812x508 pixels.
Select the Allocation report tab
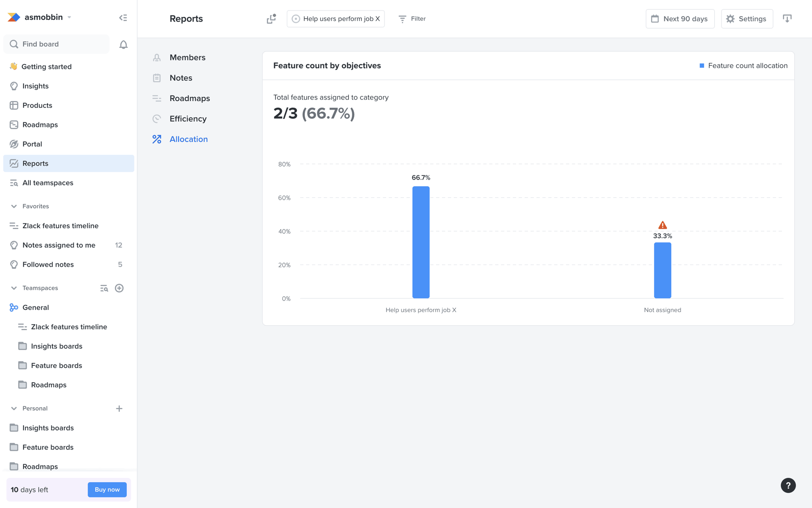[x=188, y=139]
